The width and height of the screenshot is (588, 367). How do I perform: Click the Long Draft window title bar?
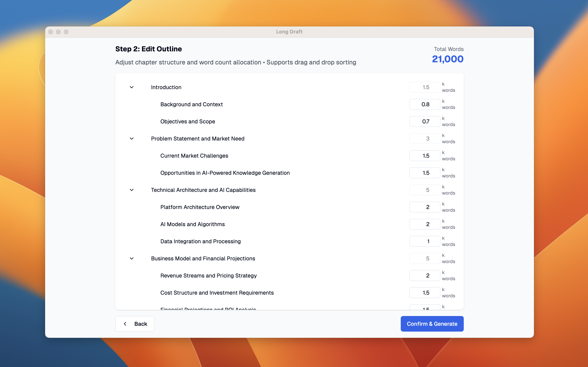(x=289, y=32)
